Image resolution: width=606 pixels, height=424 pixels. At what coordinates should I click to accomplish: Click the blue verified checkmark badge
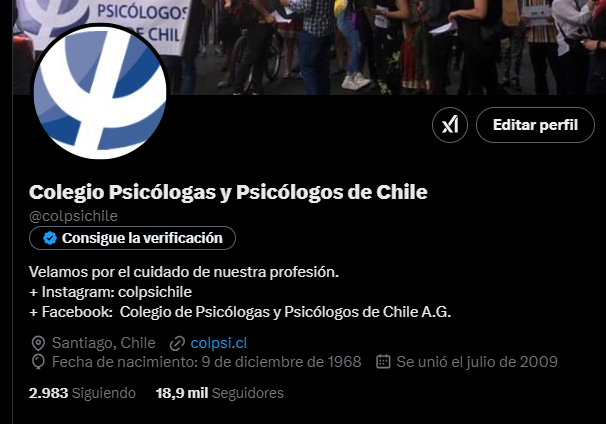click(50, 238)
